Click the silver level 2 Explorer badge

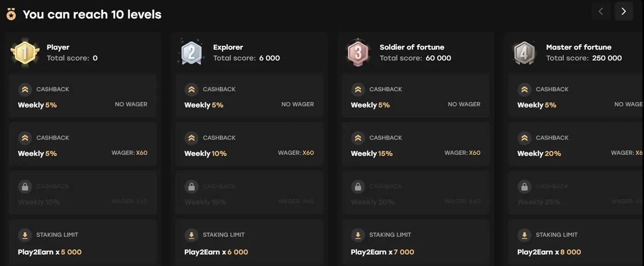(191, 52)
